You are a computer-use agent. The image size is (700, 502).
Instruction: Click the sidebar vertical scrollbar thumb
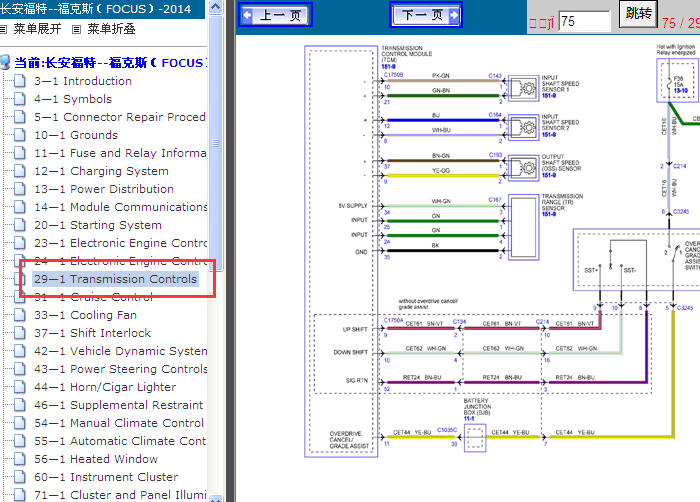216,143
